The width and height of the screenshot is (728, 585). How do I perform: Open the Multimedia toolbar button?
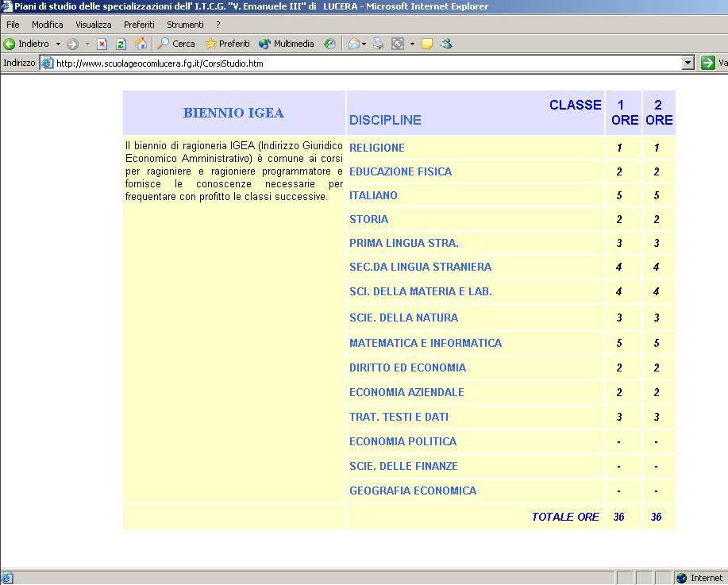287,44
